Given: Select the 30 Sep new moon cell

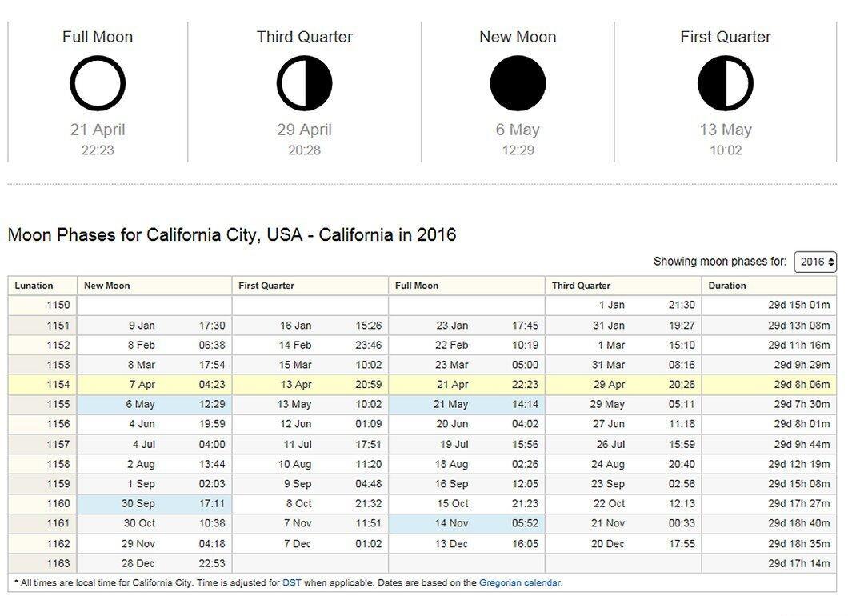Looking at the screenshot, I should [154, 504].
